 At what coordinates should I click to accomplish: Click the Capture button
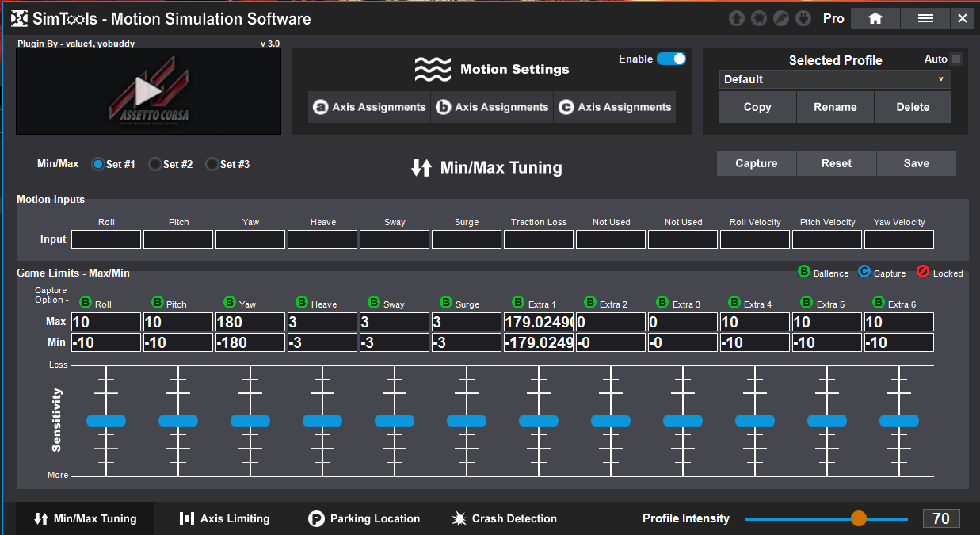756,163
